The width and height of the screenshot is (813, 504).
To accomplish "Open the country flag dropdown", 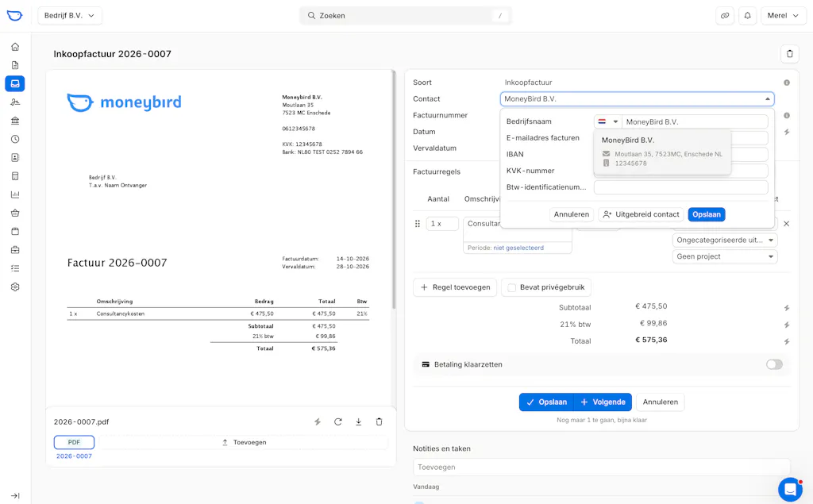I will 607,122.
